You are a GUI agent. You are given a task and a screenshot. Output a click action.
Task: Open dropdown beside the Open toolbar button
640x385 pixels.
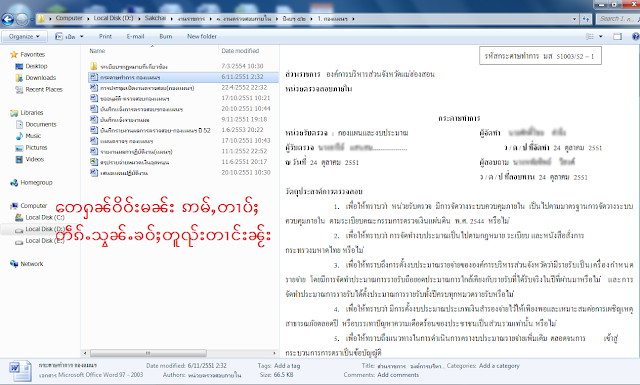(82, 36)
